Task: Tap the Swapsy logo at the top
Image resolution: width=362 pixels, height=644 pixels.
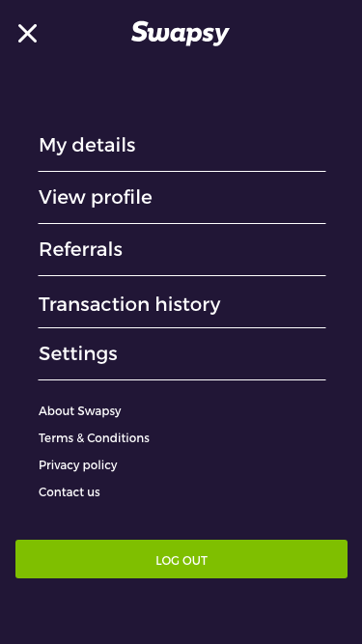Action: (x=181, y=33)
